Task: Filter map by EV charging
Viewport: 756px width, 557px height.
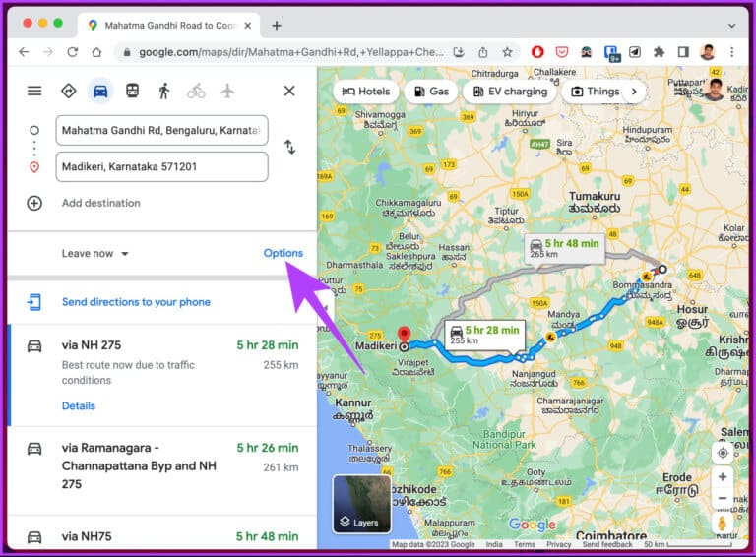Action: pos(510,92)
